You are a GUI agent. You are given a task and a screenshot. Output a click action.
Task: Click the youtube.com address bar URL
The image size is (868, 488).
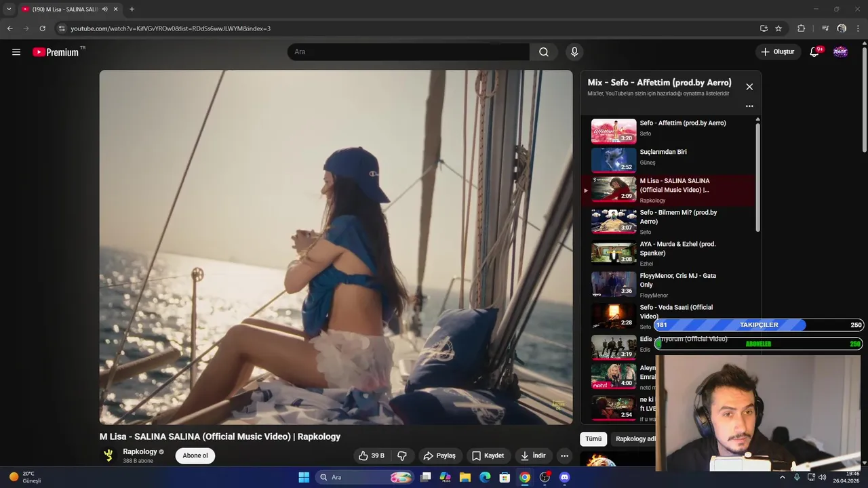coord(170,28)
